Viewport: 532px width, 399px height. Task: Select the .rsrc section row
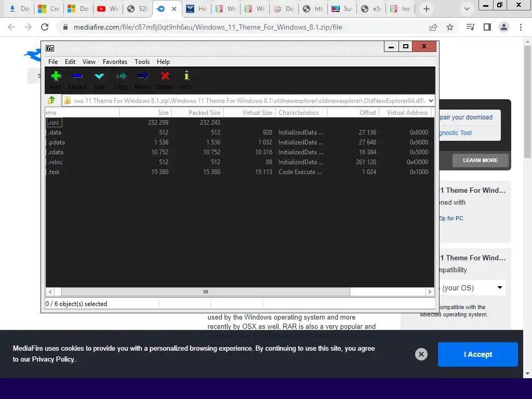[240, 123]
